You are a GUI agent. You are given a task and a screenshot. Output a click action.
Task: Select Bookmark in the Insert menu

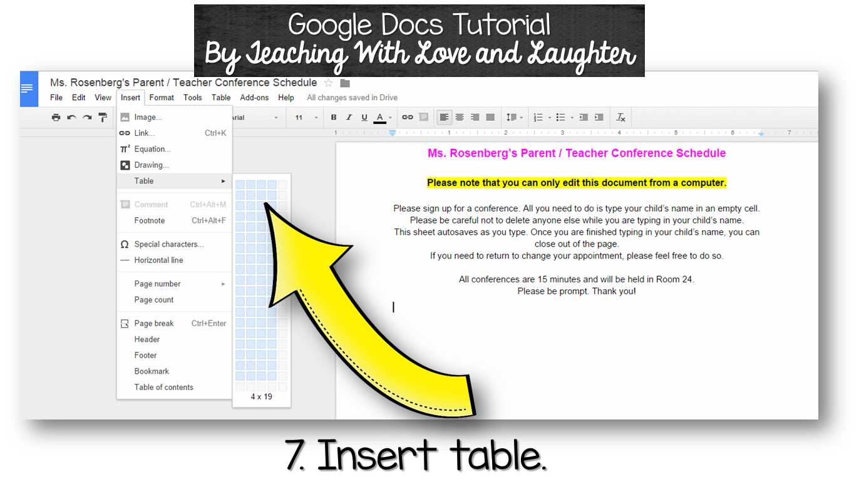tap(174, 371)
